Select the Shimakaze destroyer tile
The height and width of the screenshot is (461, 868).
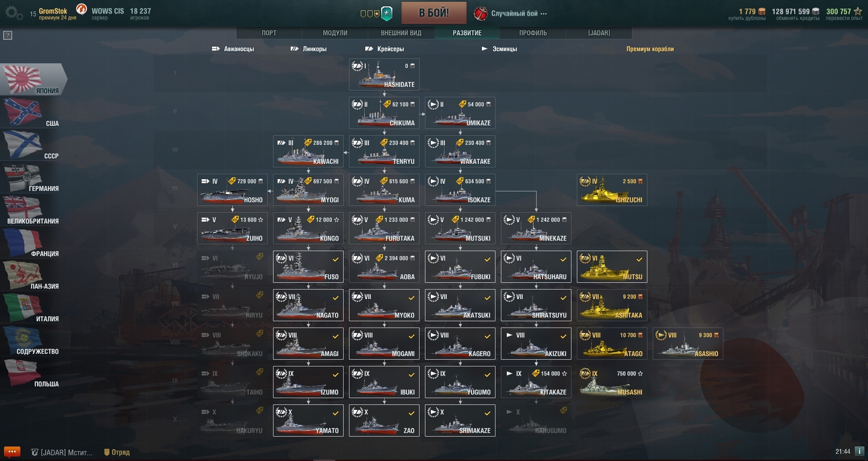tap(460, 421)
